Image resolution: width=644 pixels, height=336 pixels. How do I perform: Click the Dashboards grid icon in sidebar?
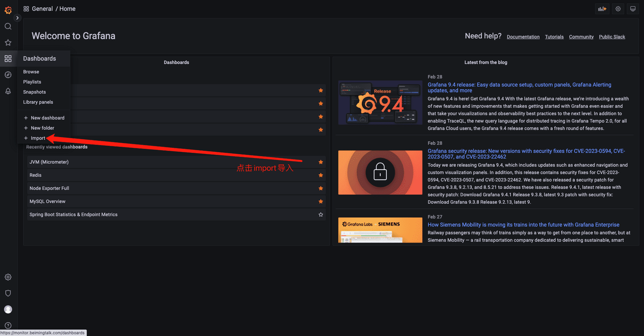(x=8, y=58)
